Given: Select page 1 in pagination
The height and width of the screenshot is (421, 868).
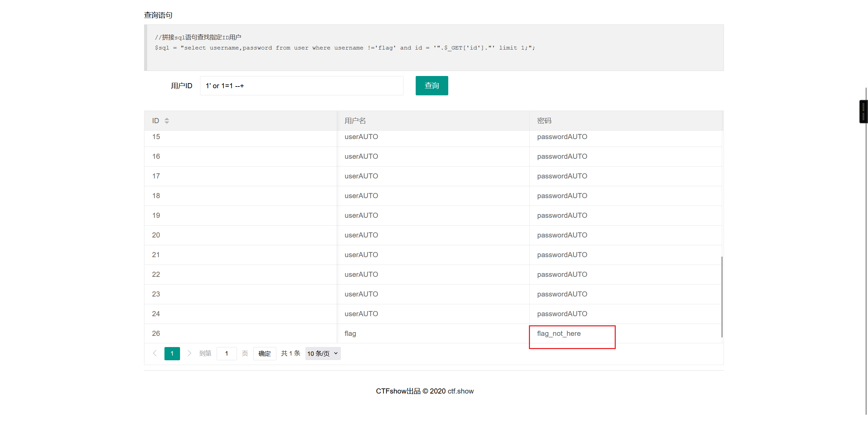Looking at the screenshot, I should [172, 353].
